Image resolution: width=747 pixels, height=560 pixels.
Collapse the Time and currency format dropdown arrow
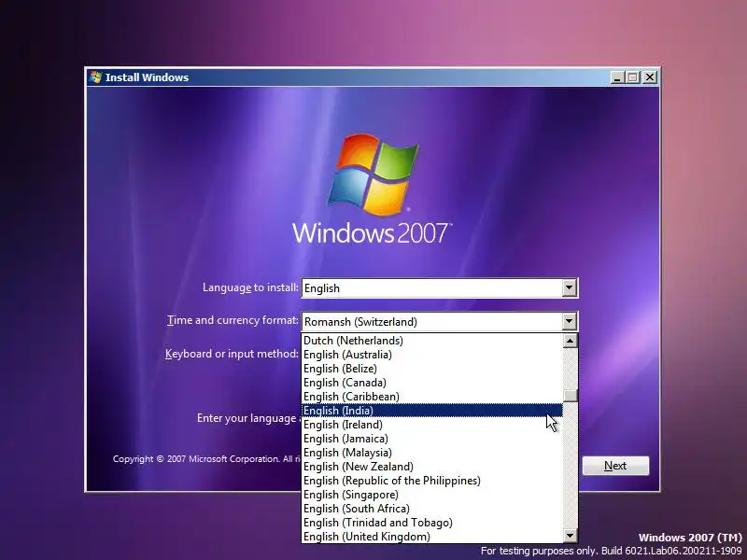(x=569, y=321)
